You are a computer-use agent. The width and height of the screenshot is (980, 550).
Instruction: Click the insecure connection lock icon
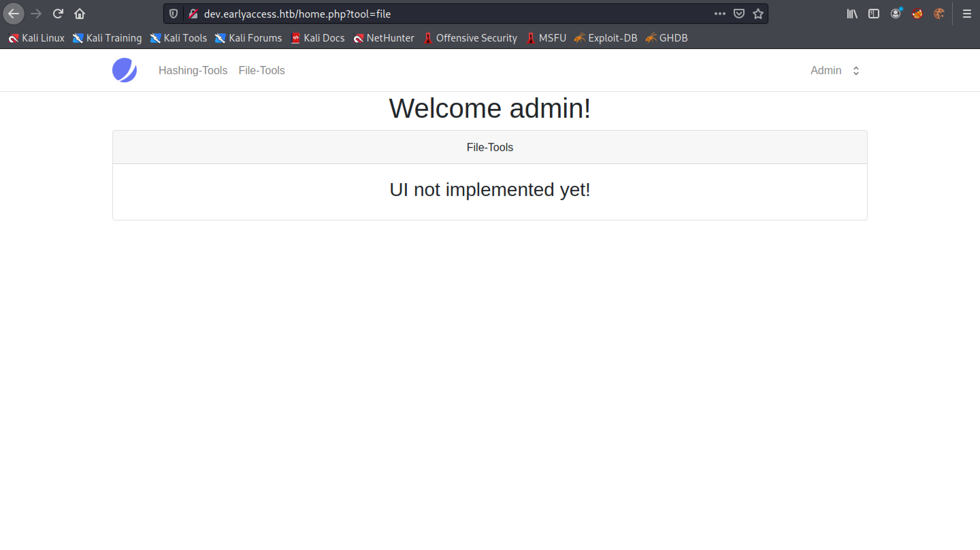pos(193,14)
